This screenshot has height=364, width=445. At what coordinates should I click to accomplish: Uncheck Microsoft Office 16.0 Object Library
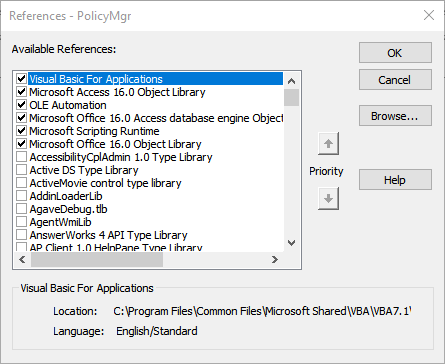(22, 144)
